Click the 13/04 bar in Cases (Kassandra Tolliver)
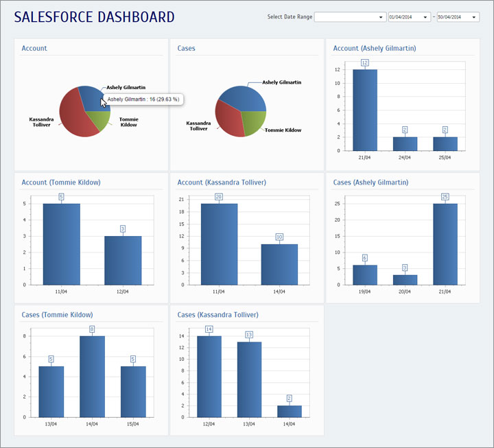Image resolution: width=494 pixels, height=448 pixels. point(249,379)
